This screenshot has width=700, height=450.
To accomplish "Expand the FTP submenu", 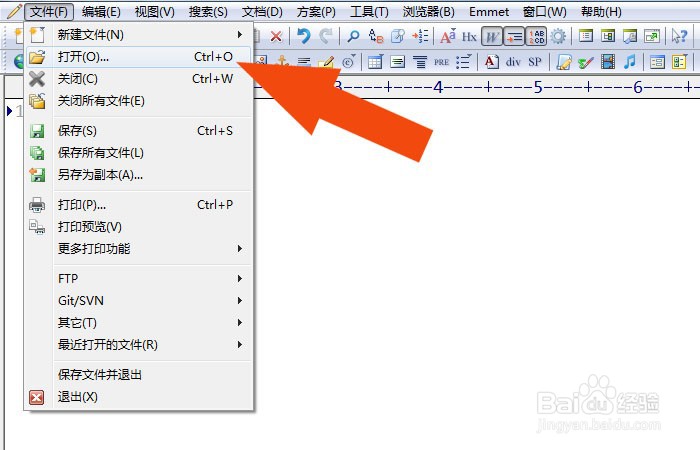I will coord(138,279).
